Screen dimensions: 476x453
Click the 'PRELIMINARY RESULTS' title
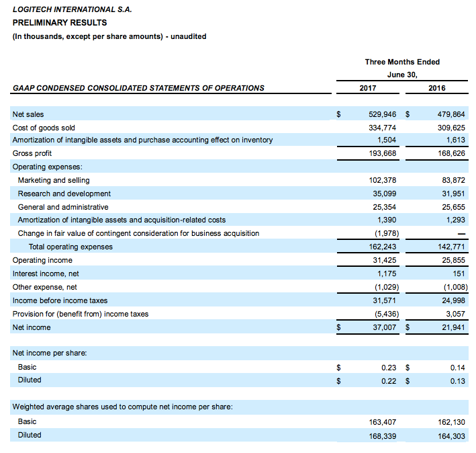[x=60, y=23]
